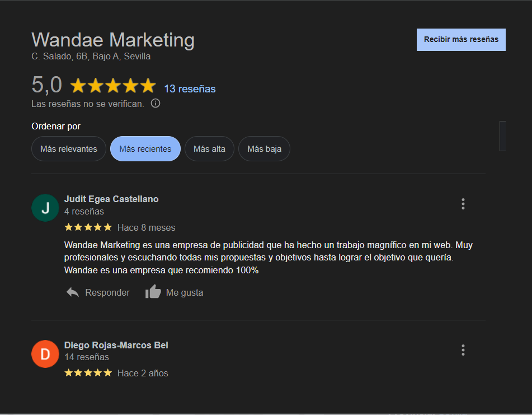Click 'Hace 2 años' on Diego's review

click(143, 373)
